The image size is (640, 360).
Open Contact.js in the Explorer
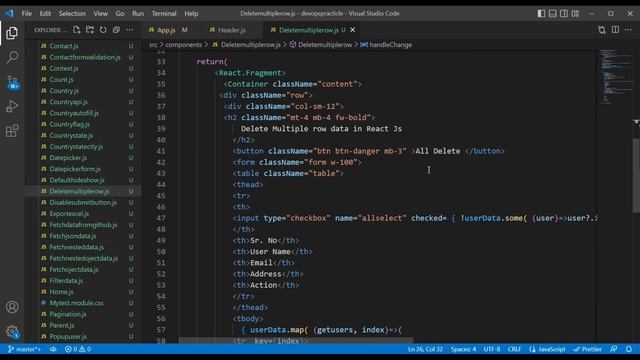coord(64,46)
